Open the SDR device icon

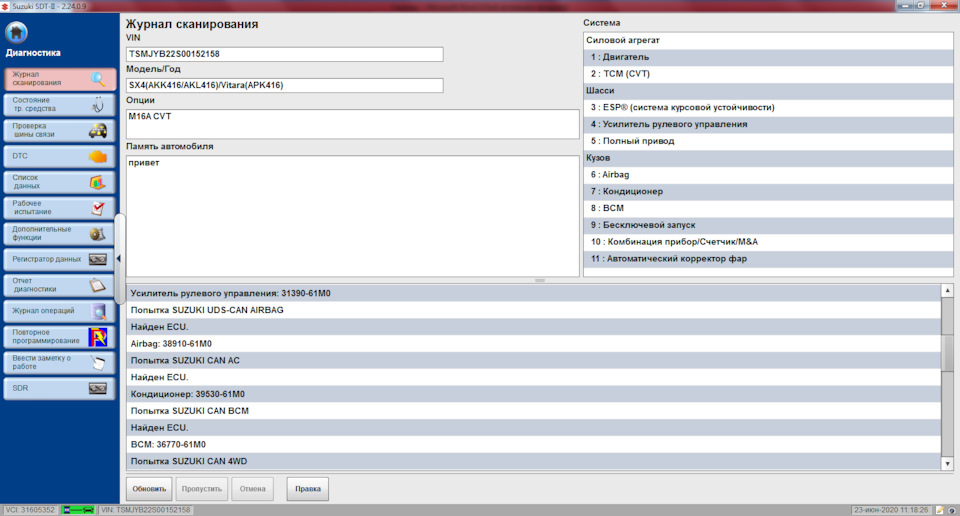click(98, 389)
